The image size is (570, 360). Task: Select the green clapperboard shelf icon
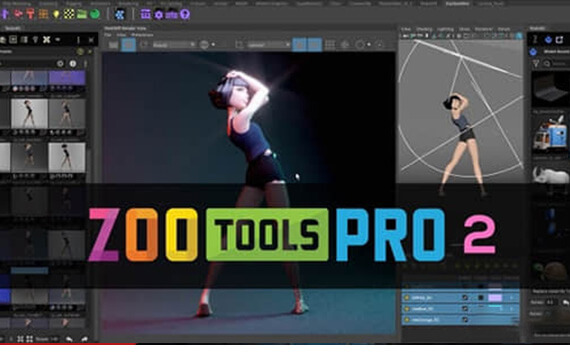click(x=82, y=14)
